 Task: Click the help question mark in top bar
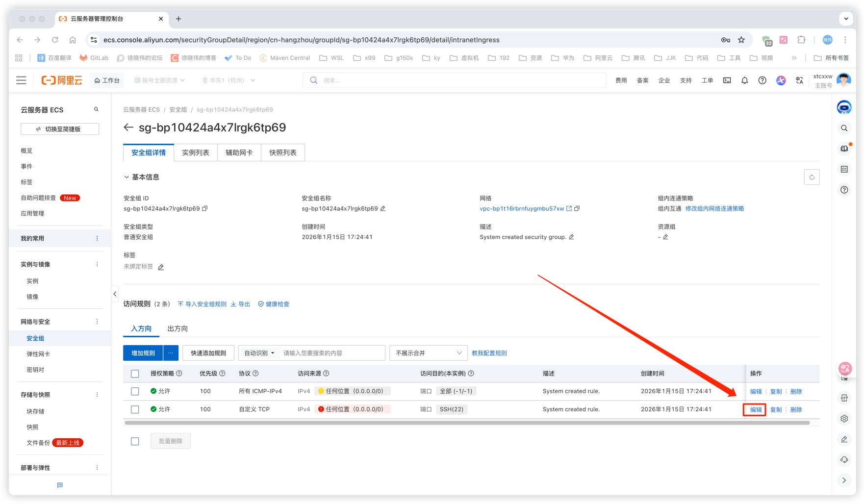(762, 80)
